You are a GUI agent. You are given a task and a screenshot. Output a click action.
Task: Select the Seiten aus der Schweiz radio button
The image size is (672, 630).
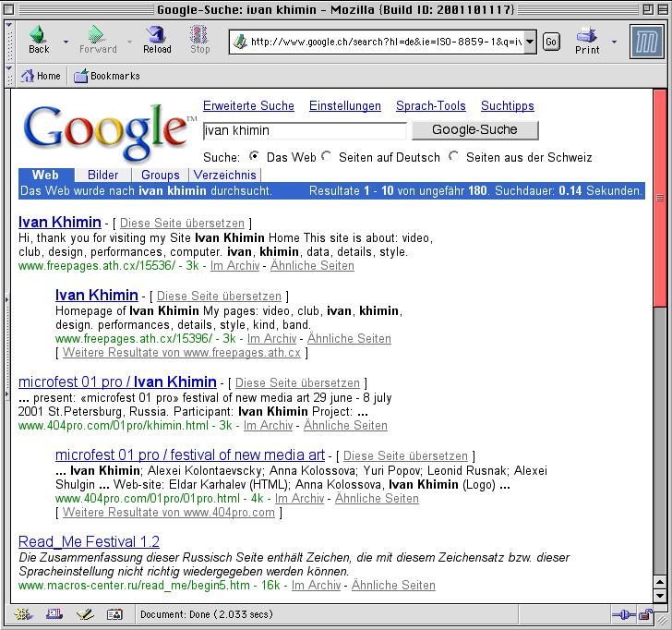(x=454, y=156)
